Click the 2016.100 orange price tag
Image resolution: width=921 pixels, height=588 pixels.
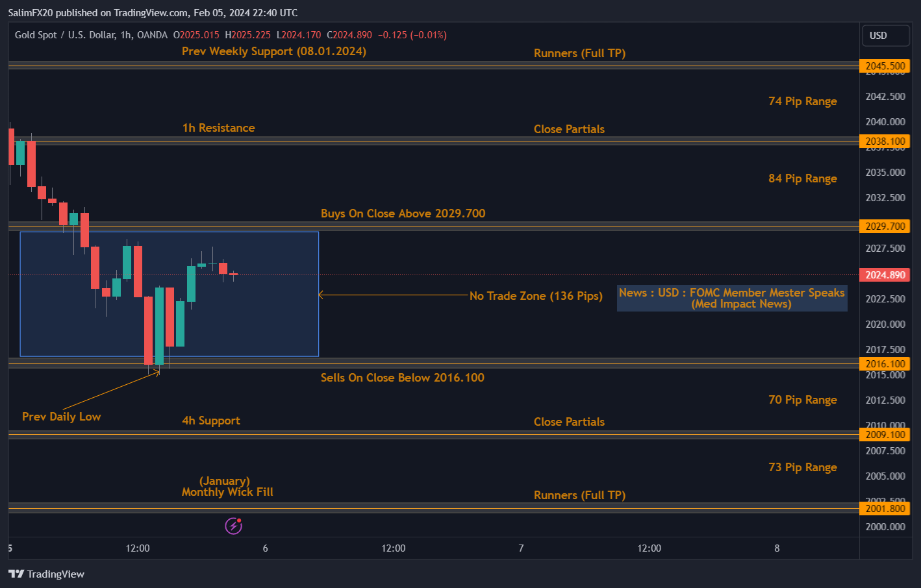point(885,363)
